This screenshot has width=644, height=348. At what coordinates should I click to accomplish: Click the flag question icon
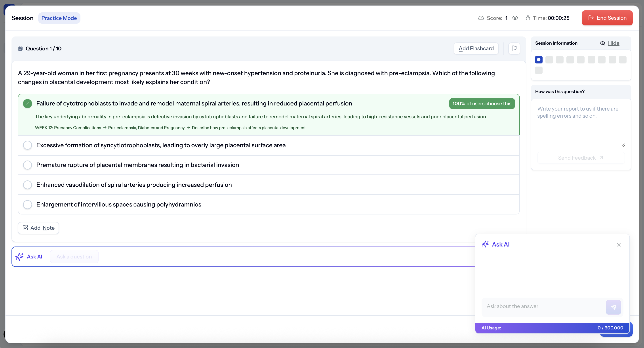(x=514, y=48)
